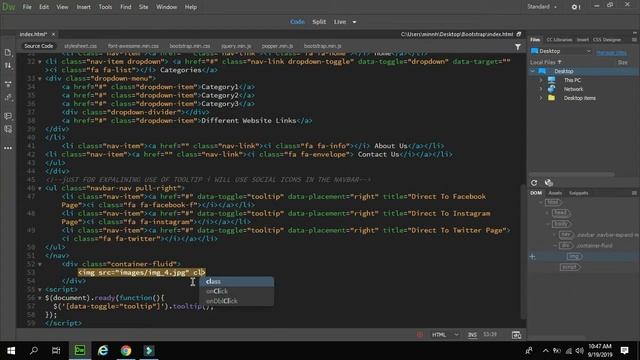
Task: Open the Files panel options menu icon
Action: point(634,40)
